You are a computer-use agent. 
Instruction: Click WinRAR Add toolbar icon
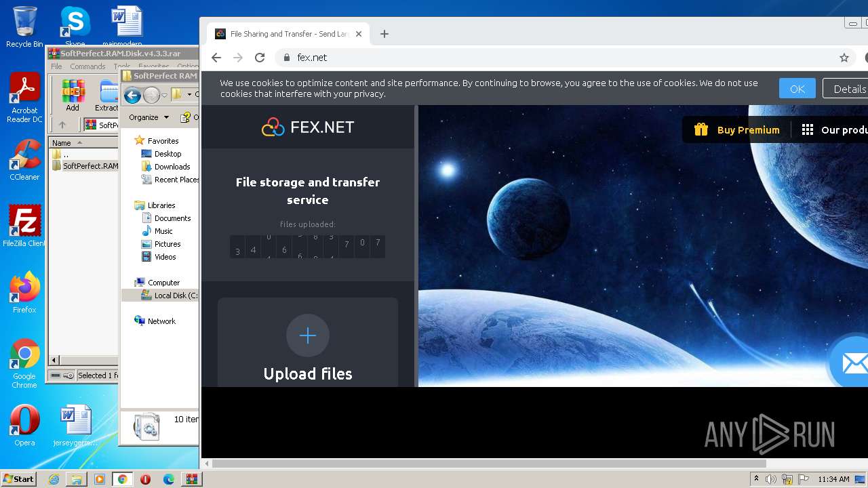tap(73, 95)
